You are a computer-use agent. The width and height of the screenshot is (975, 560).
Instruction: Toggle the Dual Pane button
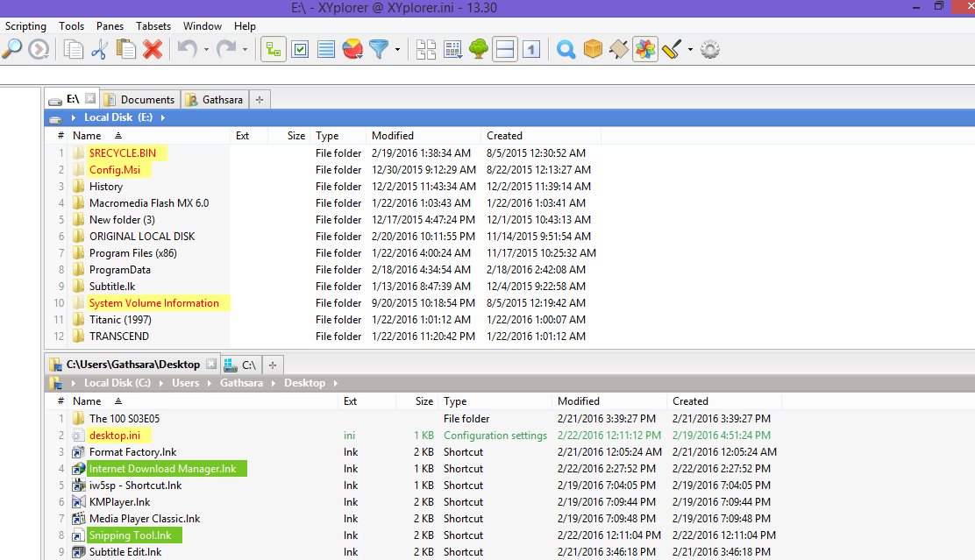[x=505, y=49]
